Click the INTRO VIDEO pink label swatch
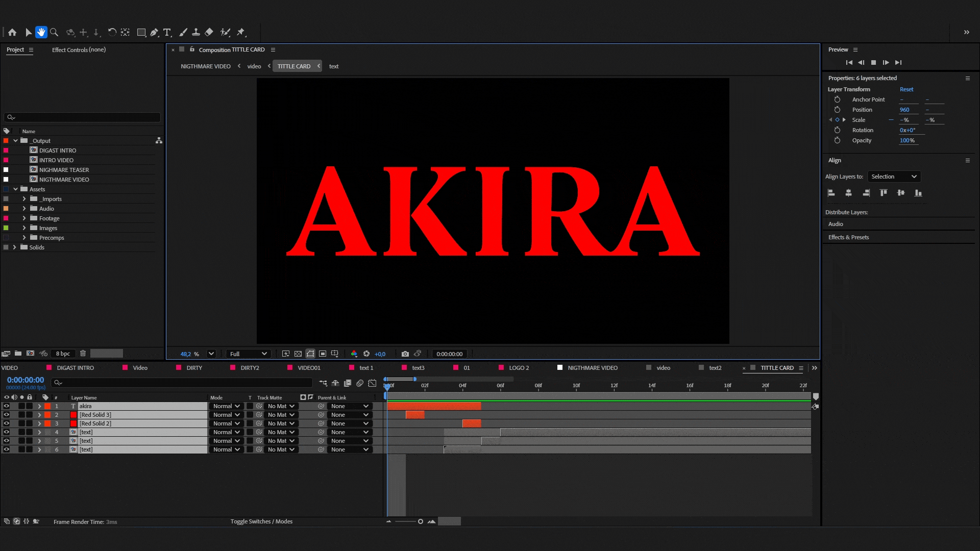 [x=6, y=160]
